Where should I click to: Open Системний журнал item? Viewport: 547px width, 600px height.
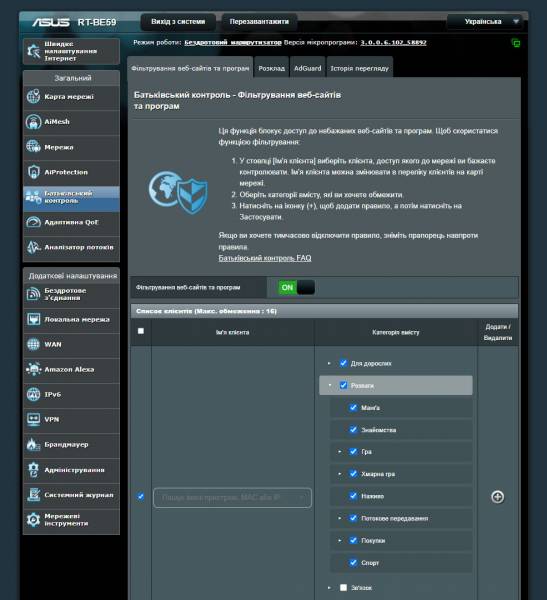tap(71, 495)
